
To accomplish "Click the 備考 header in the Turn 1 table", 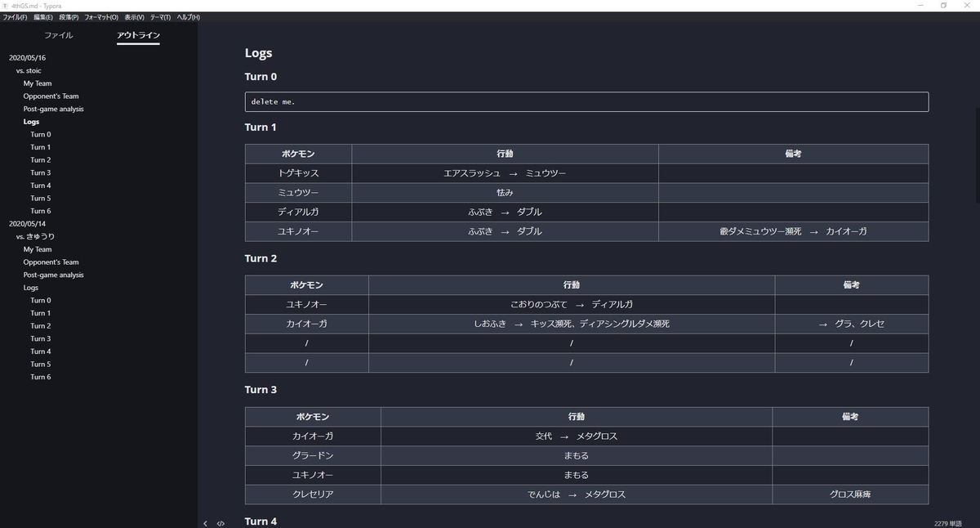I will click(x=793, y=154).
